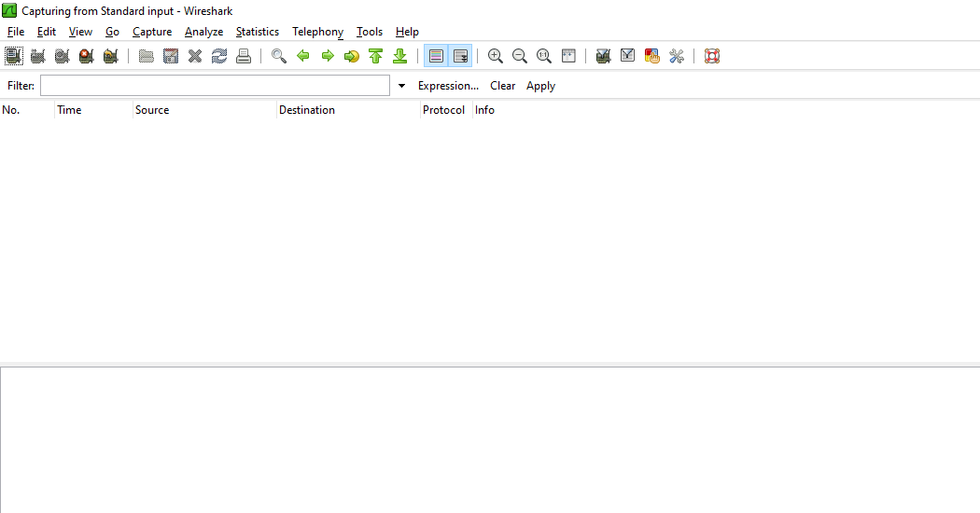The width and height of the screenshot is (980, 513).
Task: Open the File menu
Action: [16, 32]
